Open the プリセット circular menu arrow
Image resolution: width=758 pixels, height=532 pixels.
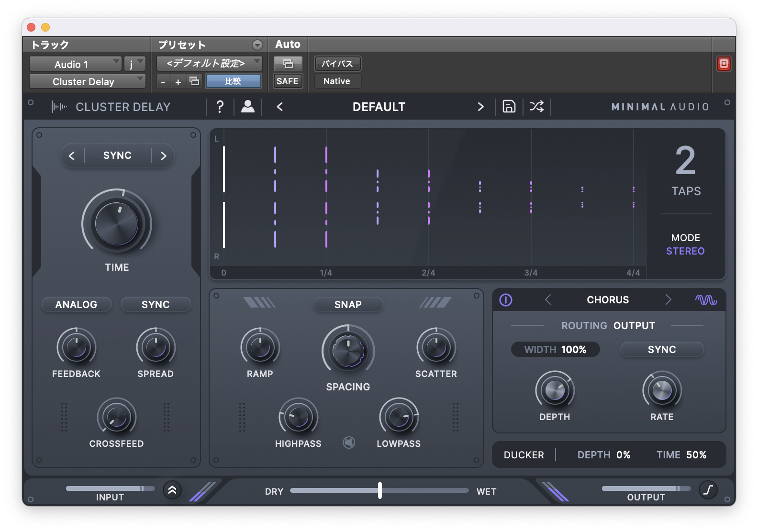pos(257,45)
